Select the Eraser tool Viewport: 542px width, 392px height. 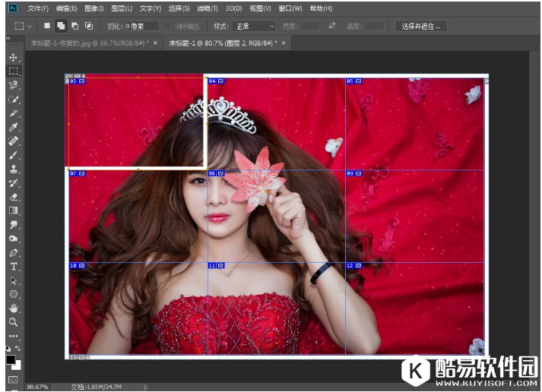coord(14,197)
